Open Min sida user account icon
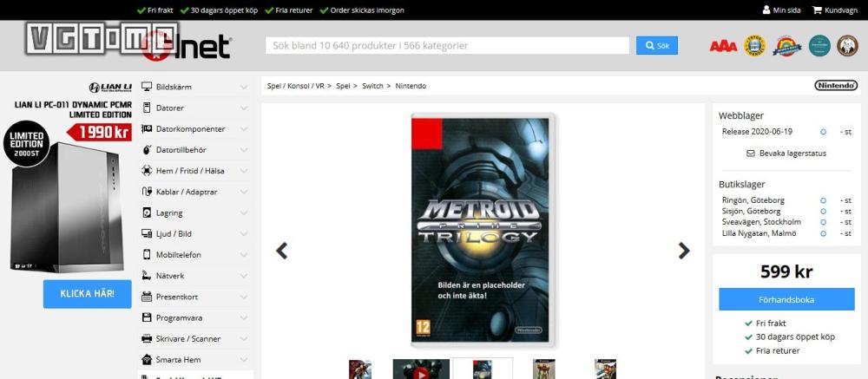 [x=766, y=10]
